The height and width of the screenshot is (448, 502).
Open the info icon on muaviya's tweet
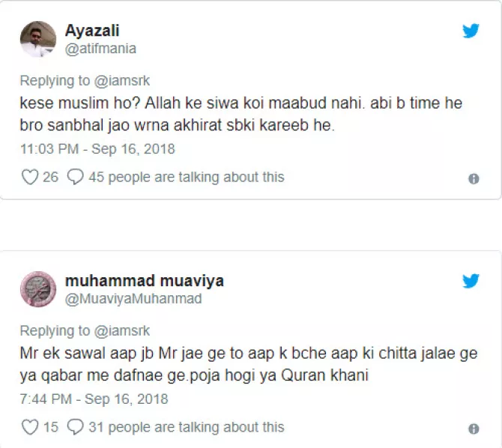(x=474, y=429)
